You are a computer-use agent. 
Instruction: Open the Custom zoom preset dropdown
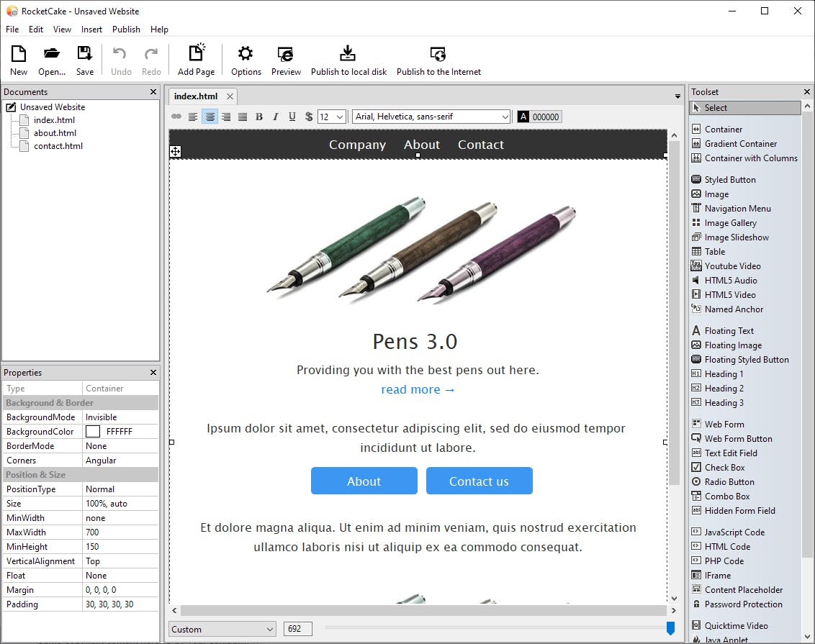pos(222,630)
